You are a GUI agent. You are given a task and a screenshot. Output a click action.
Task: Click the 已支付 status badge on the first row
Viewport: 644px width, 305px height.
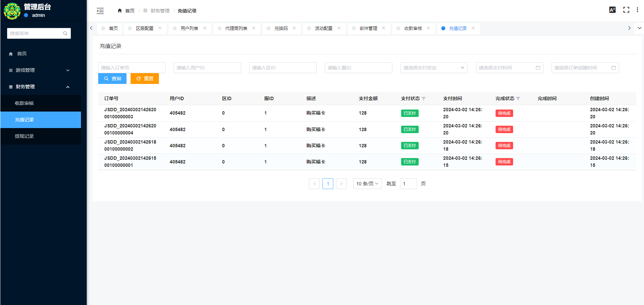(410, 113)
